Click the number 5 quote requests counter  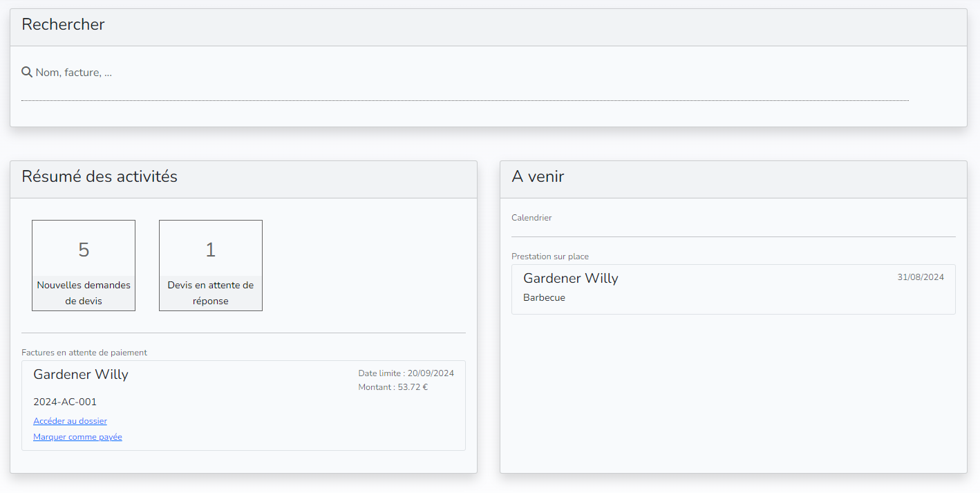tap(84, 250)
